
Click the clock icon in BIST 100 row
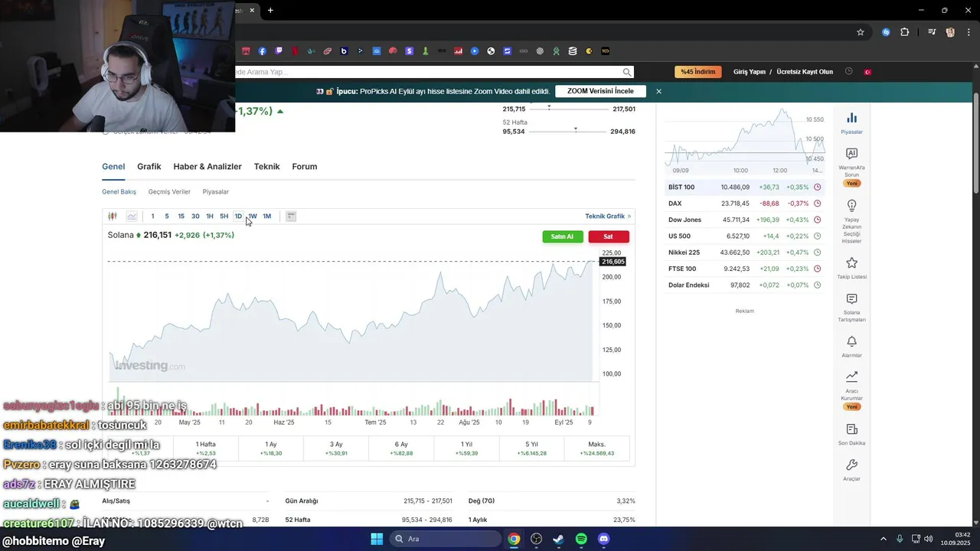point(817,187)
